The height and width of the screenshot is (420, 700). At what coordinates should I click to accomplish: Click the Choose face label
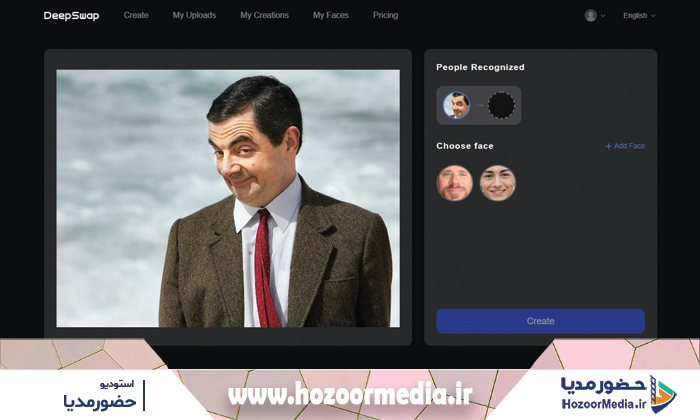[465, 146]
